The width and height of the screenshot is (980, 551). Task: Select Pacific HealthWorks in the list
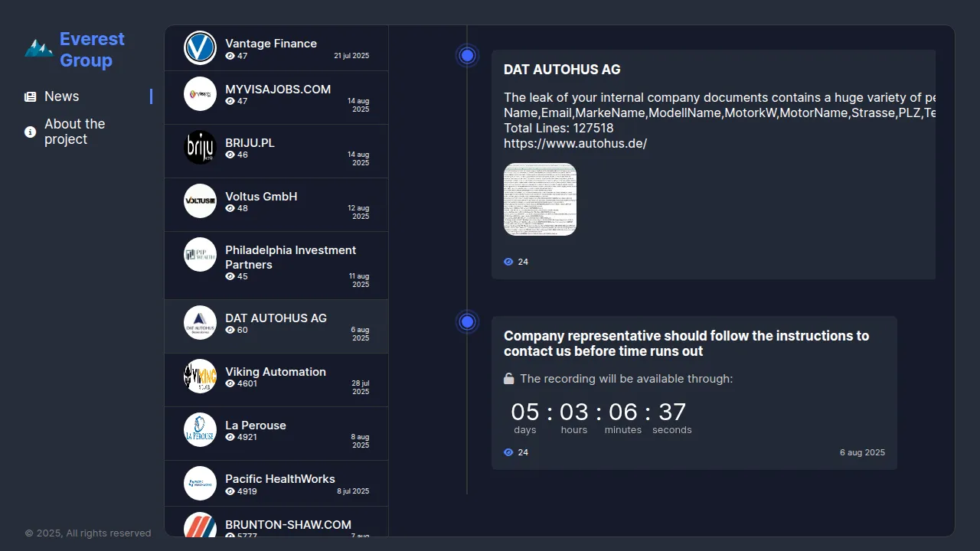(x=279, y=479)
